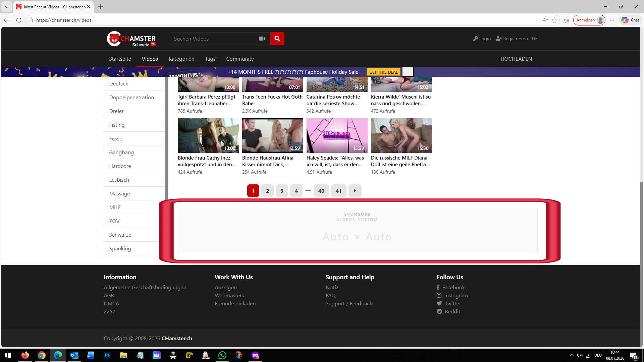Open Photoshop from the taskbar
The image size is (644, 362).
point(107,355)
